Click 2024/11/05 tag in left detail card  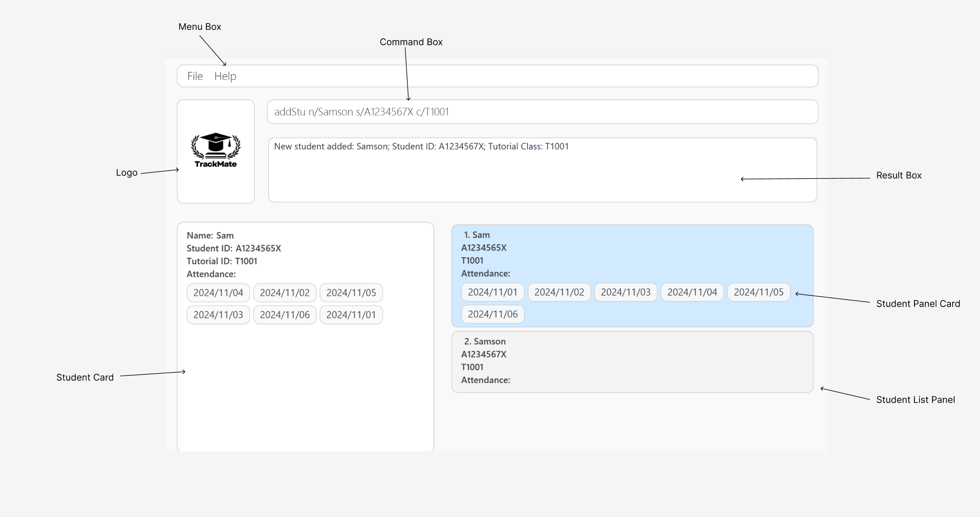point(351,293)
